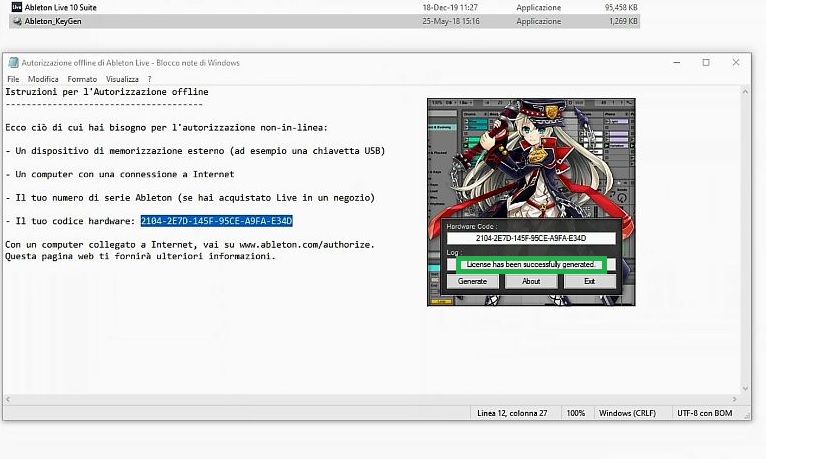Close the Notepad window

coord(735,62)
